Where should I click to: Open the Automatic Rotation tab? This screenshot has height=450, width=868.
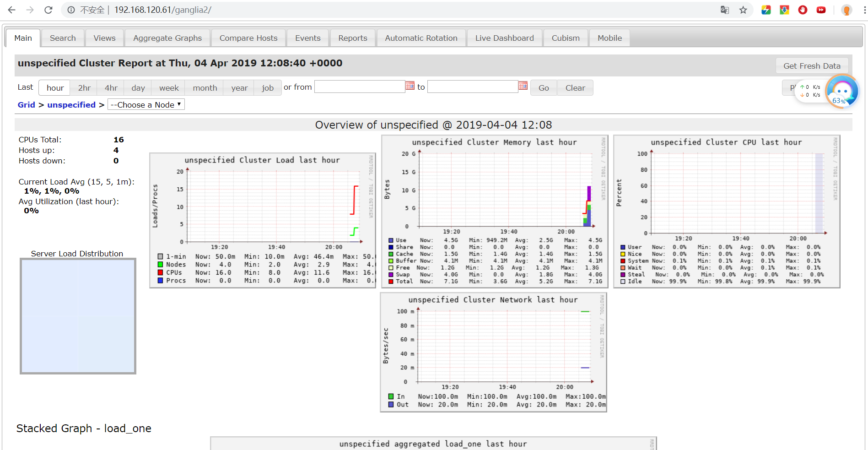(x=421, y=38)
